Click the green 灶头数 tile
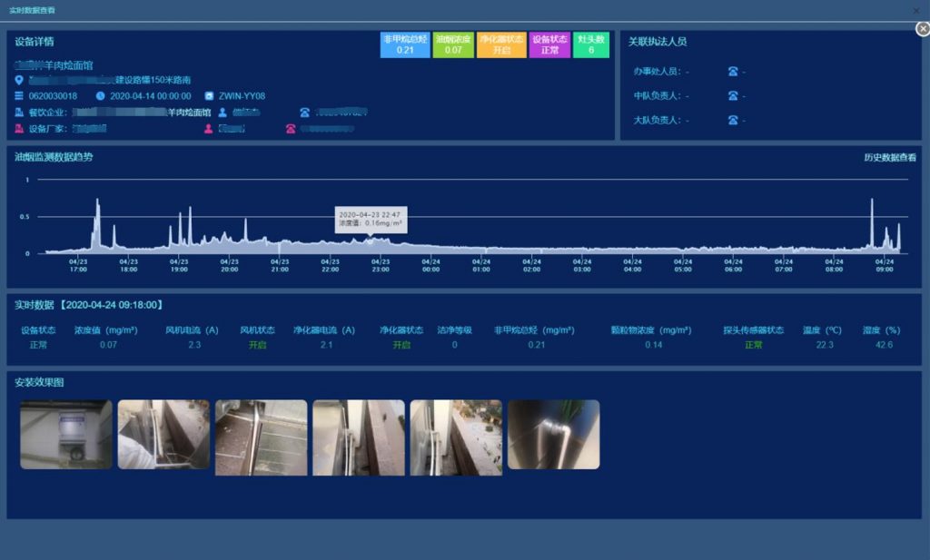The height and width of the screenshot is (560, 930). point(591,44)
